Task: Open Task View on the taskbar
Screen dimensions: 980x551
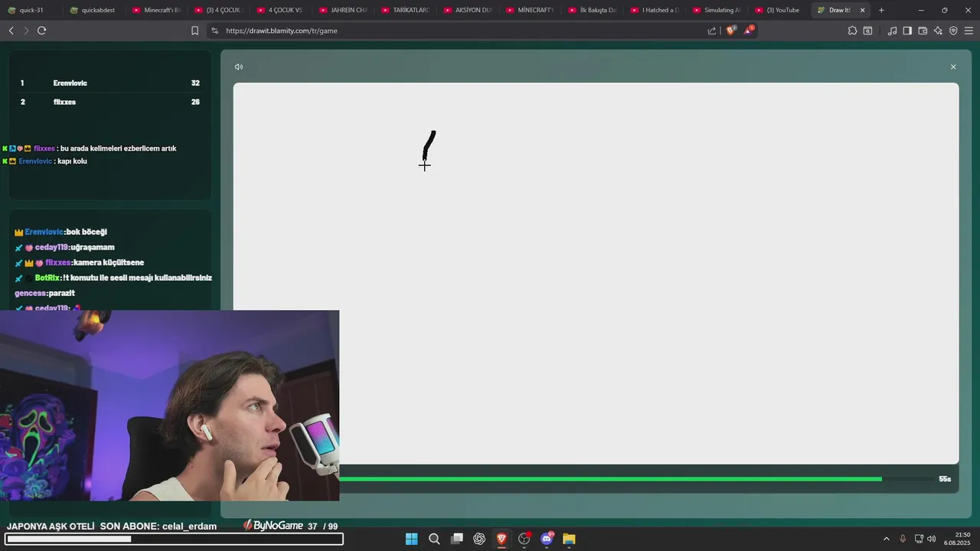Action: 457,539
